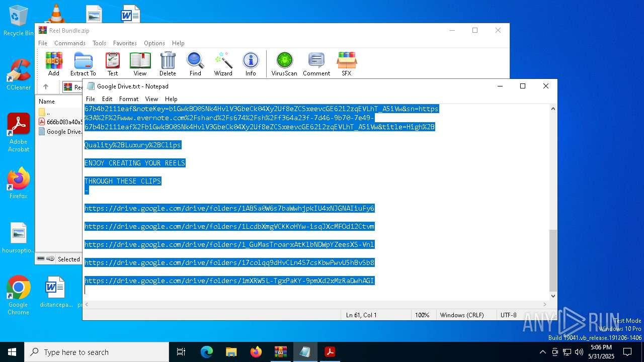The width and height of the screenshot is (644, 362).
Task: Go up one folder in WinRAR
Action: [x=46, y=87]
